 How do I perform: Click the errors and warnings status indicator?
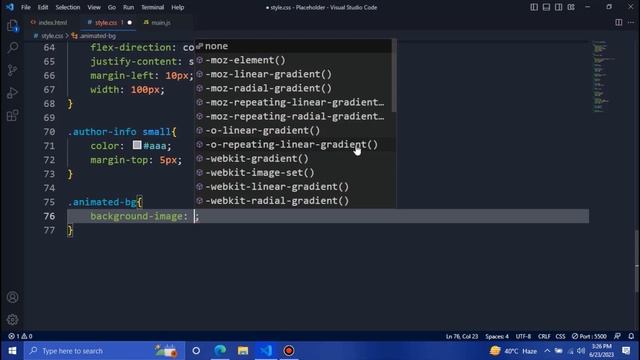(20, 336)
